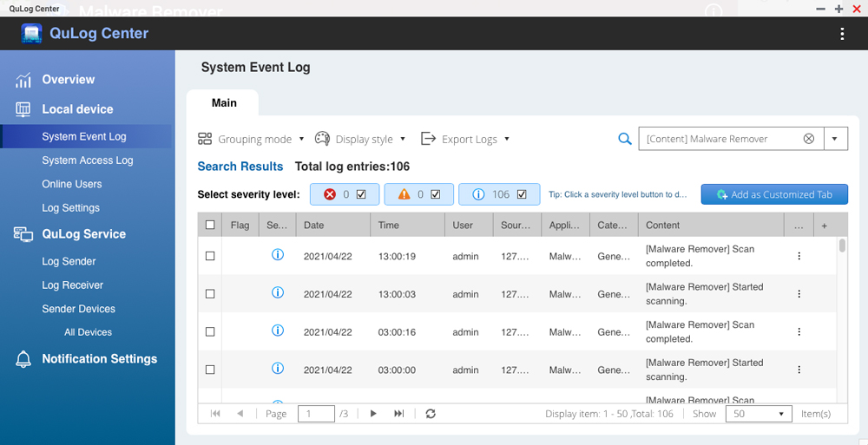Refresh the log list
868x445 pixels.
(431, 414)
